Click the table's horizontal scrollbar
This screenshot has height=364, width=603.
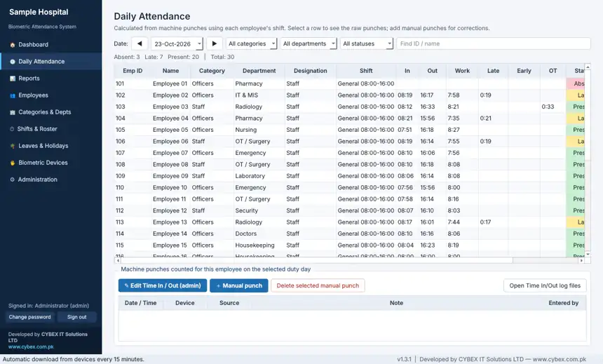click(316, 260)
